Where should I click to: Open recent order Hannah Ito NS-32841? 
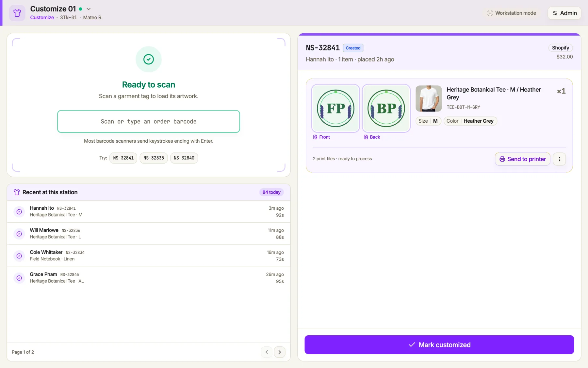(x=149, y=212)
